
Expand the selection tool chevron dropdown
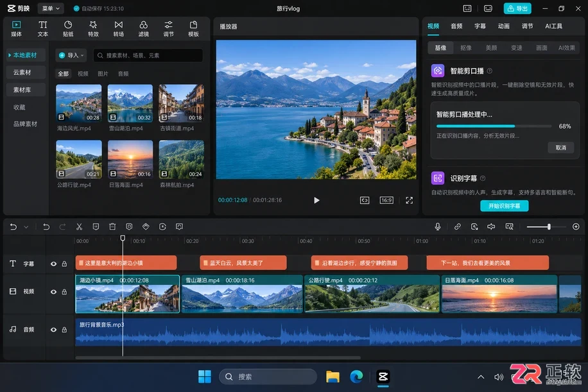(26, 227)
